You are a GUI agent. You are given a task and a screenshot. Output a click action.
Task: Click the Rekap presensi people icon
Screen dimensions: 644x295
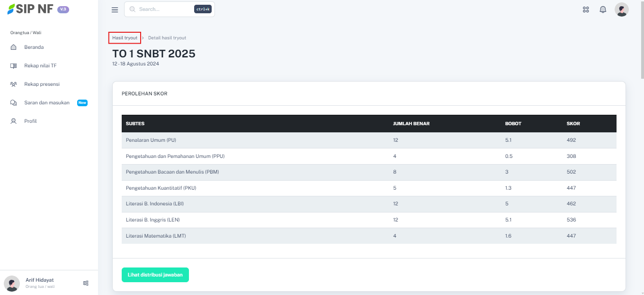point(14,84)
